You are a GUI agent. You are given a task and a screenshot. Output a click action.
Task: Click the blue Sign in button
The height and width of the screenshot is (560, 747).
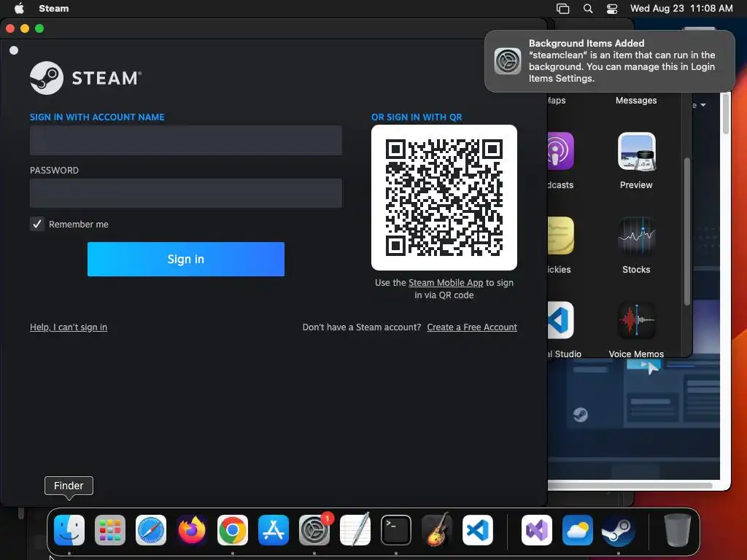tap(186, 259)
